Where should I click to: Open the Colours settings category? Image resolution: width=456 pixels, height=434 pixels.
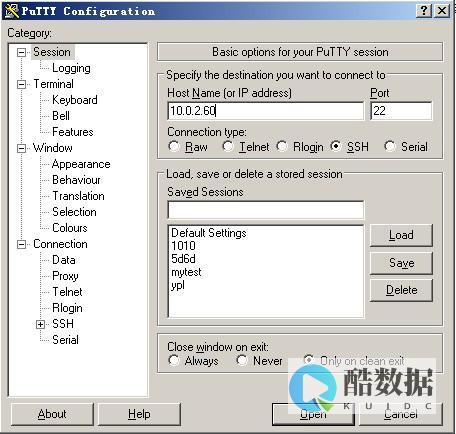click(70, 228)
